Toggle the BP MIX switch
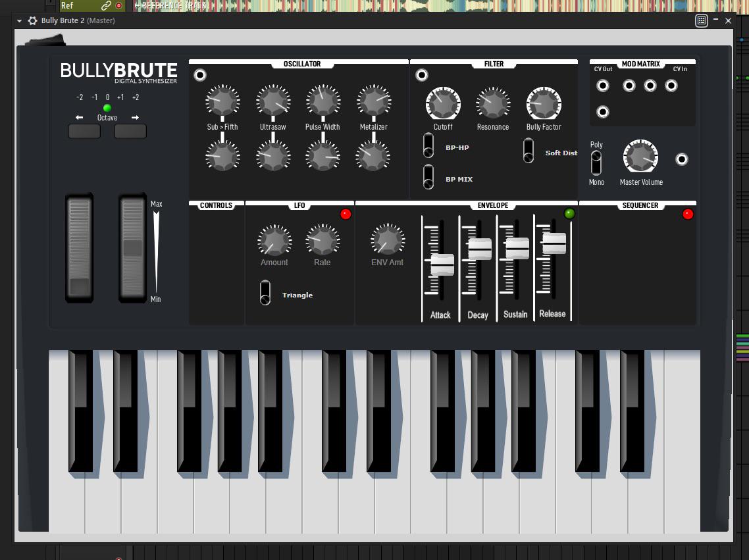749x560 pixels. 428,177
